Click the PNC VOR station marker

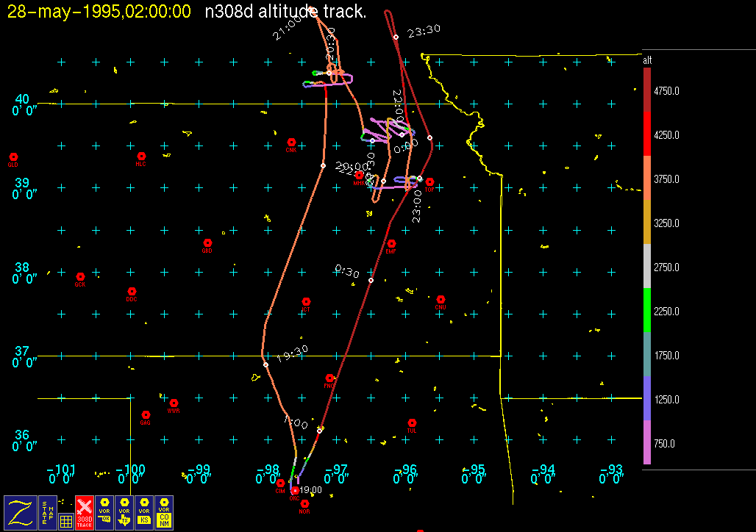coord(329,378)
